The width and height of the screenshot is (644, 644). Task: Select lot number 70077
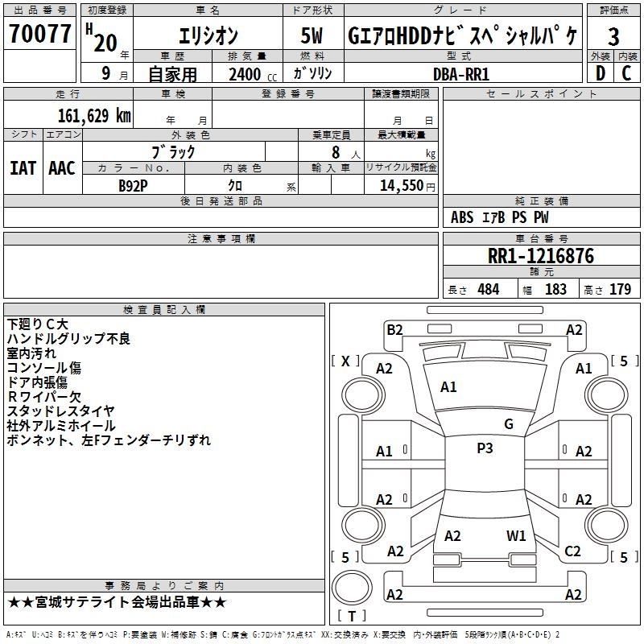[x=40, y=35]
